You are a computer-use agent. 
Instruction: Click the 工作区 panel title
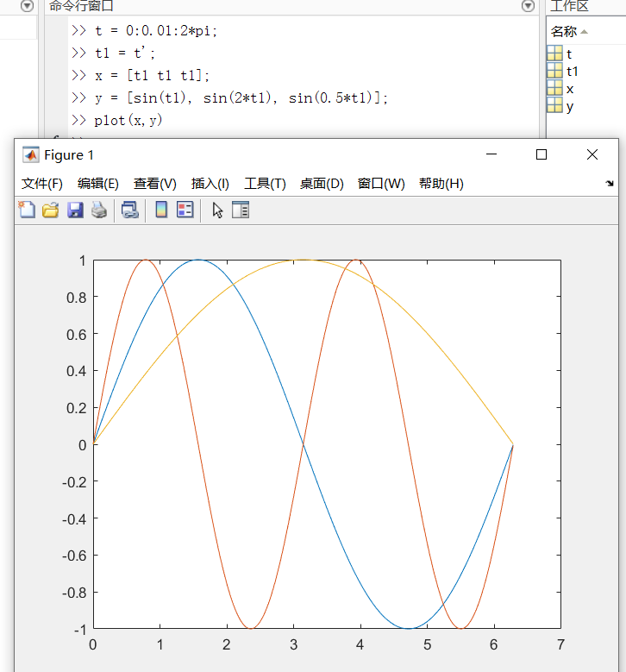pos(569,6)
